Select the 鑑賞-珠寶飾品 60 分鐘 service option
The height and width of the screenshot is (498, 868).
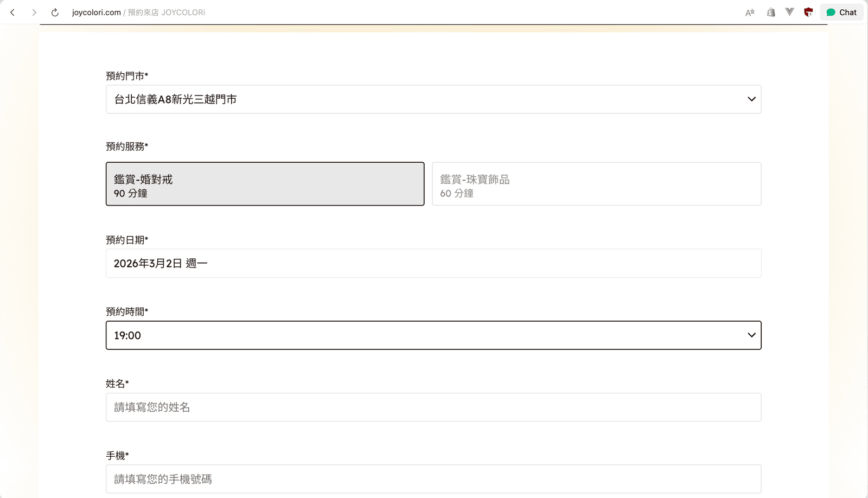tap(596, 184)
